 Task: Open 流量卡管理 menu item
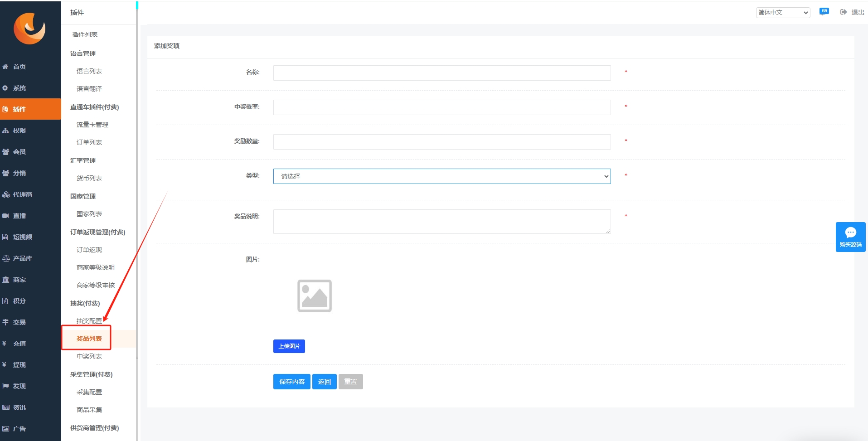[x=92, y=125]
